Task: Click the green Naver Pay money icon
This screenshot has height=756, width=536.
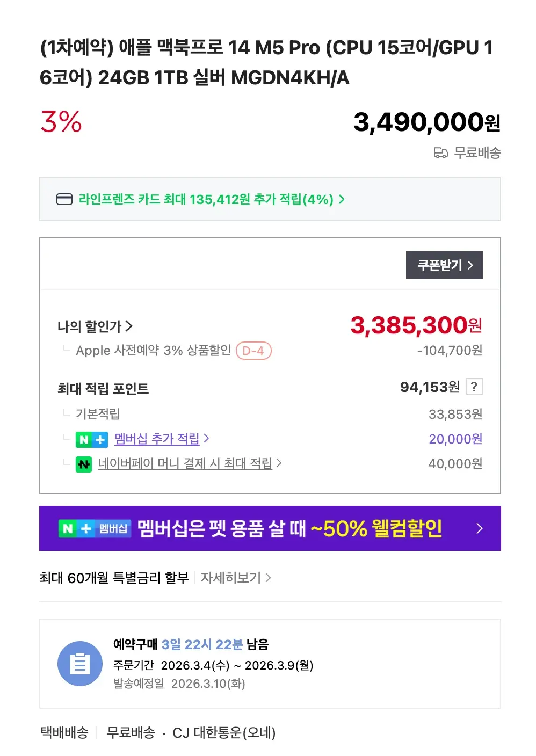Action: click(84, 464)
